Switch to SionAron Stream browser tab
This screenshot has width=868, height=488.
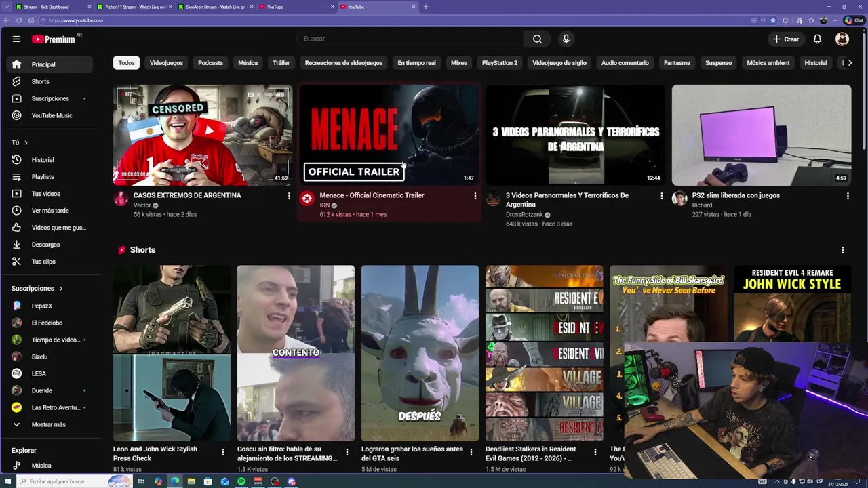[215, 7]
